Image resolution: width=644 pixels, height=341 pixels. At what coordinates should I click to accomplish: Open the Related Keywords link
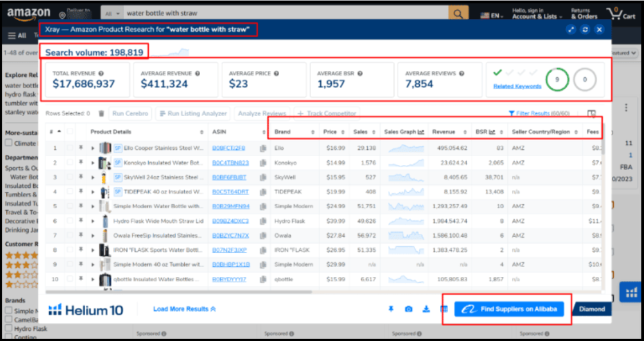tap(517, 86)
